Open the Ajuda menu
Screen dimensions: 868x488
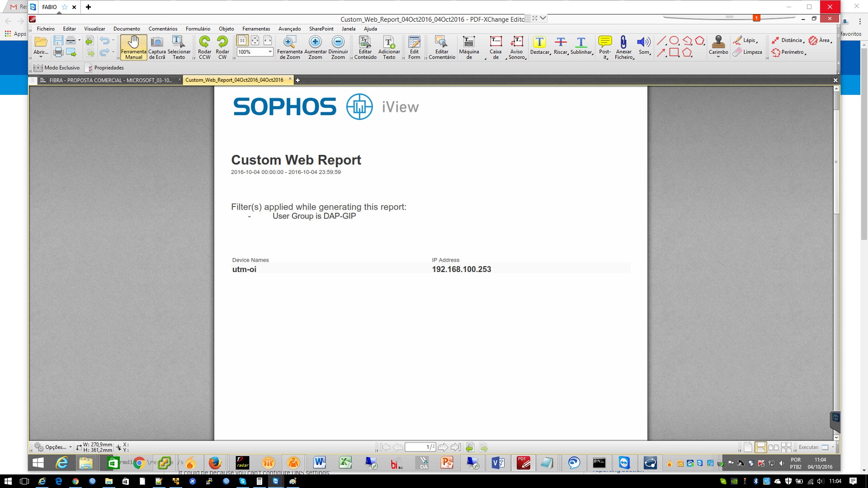370,28
